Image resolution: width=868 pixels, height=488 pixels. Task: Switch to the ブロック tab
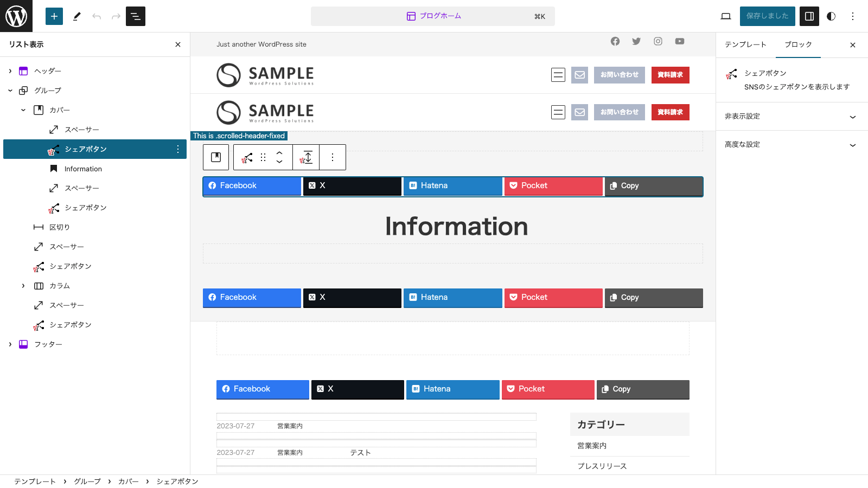(798, 44)
